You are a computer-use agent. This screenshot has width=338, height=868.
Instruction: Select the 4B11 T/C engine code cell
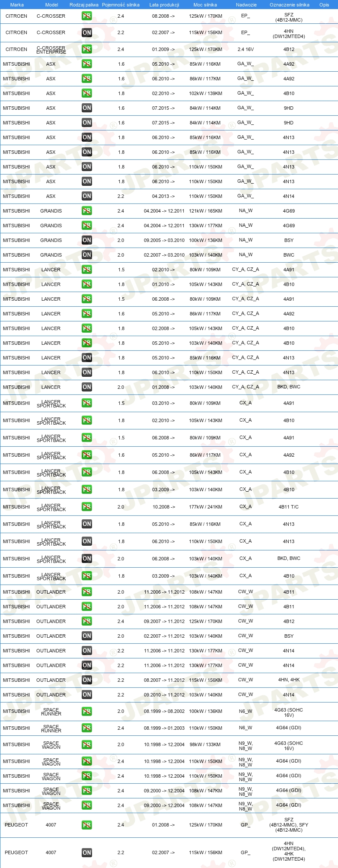pos(289,507)
